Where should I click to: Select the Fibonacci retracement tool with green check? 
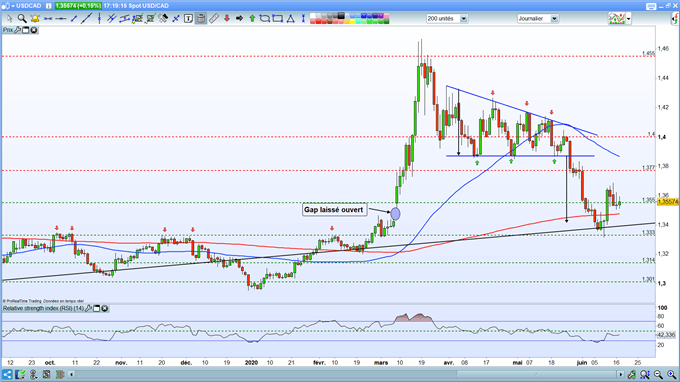pyautogui.click(x=137, y=18)
